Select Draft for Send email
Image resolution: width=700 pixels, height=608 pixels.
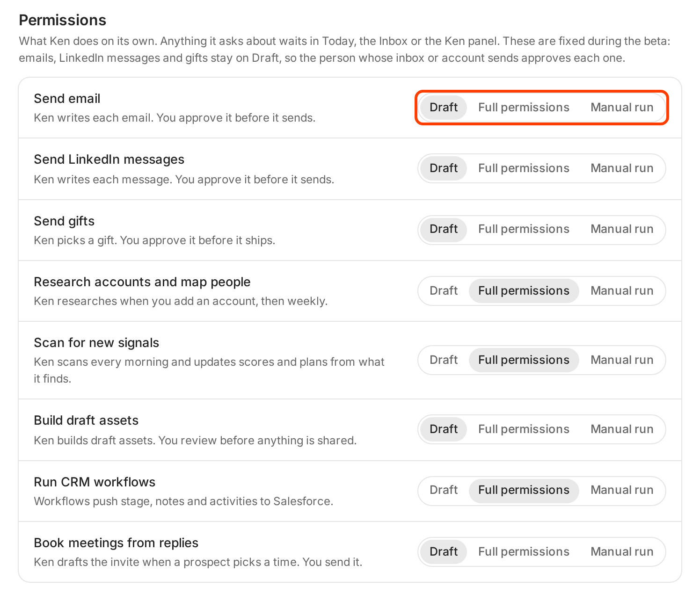444,108
